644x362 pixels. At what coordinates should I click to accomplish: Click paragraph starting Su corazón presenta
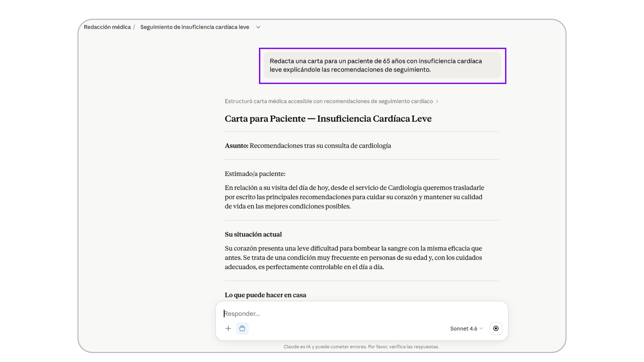pos(353,258)
